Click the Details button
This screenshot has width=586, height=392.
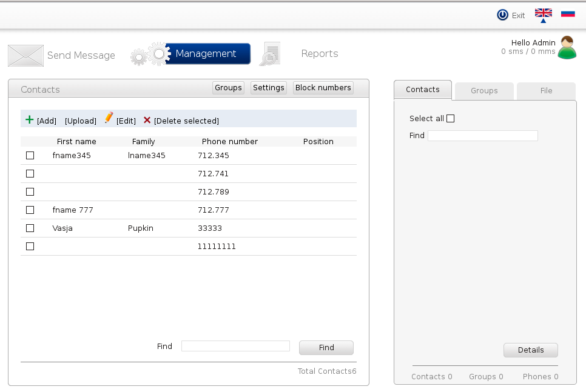[x=530, y=350]
